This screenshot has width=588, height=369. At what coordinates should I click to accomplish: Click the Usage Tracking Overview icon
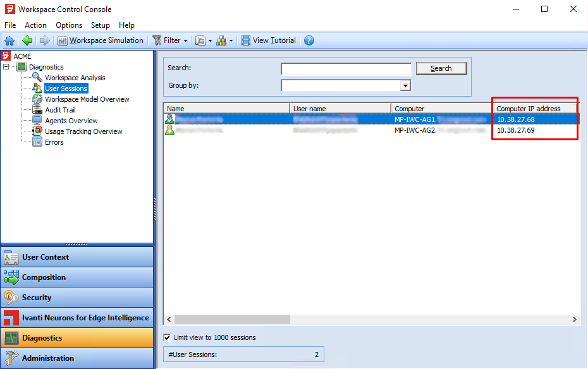[x=37, y=131]
